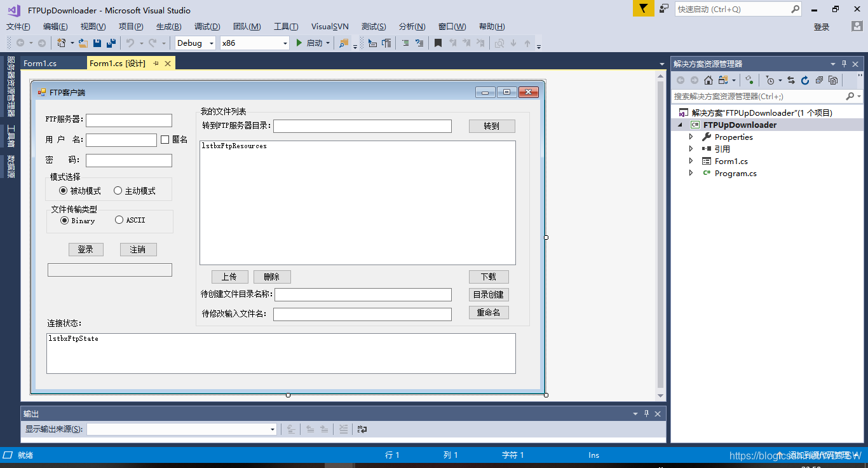
Task: Open the 编辑(E) menu
Action: click(55, 27)
